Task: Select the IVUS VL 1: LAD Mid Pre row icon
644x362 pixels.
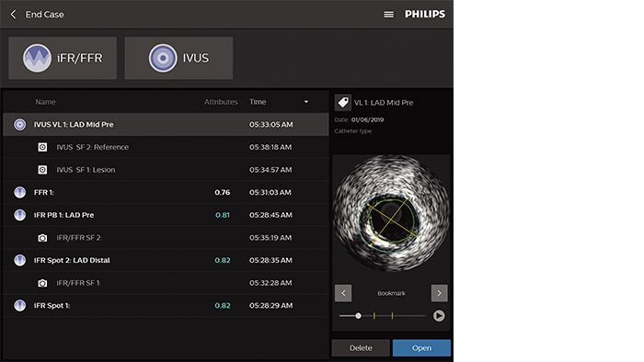Action: pos(19,124)
